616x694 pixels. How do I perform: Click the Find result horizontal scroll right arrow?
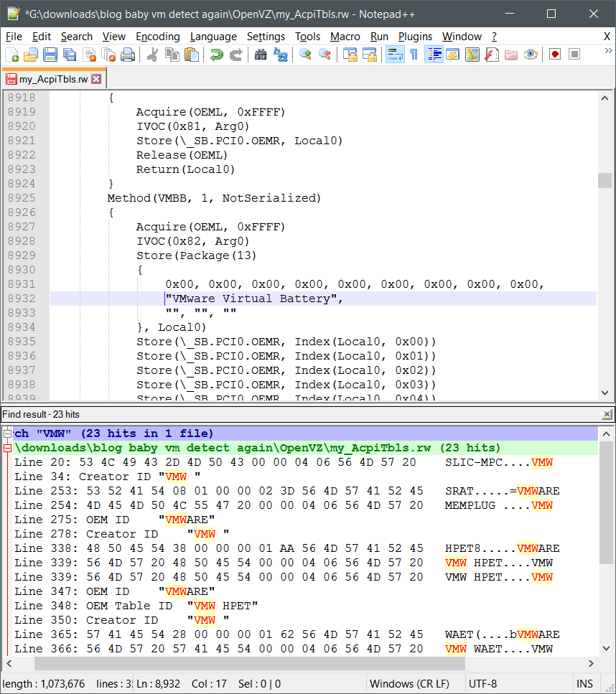[x=591, y=663]
